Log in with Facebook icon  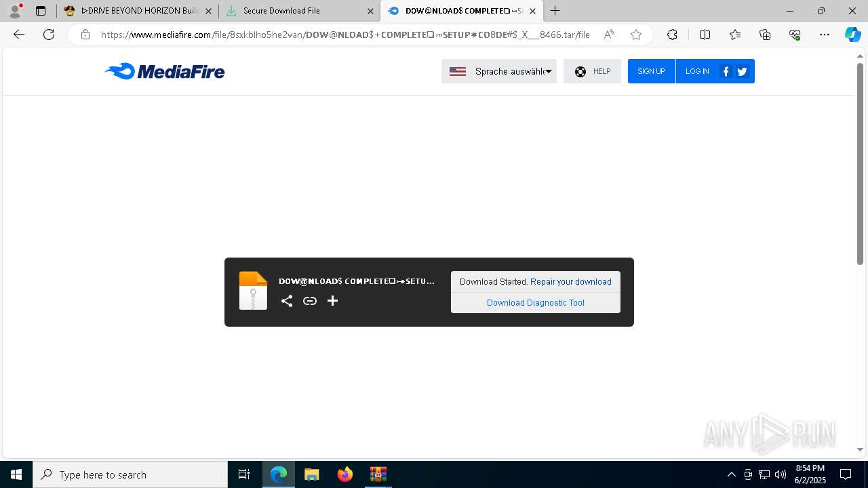coord(726,71)
